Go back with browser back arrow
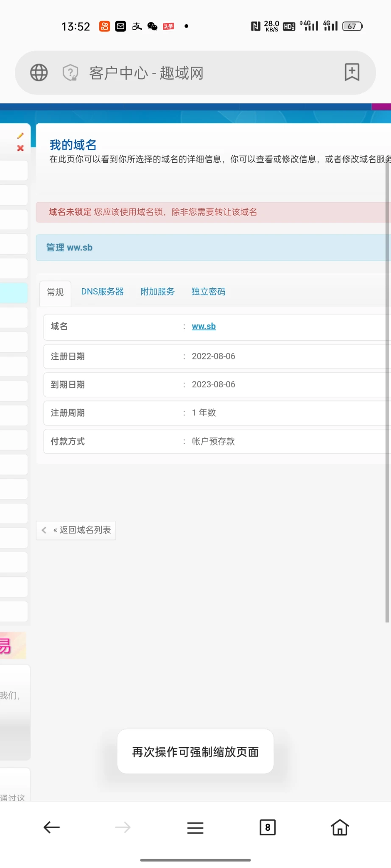 (52, 827)
